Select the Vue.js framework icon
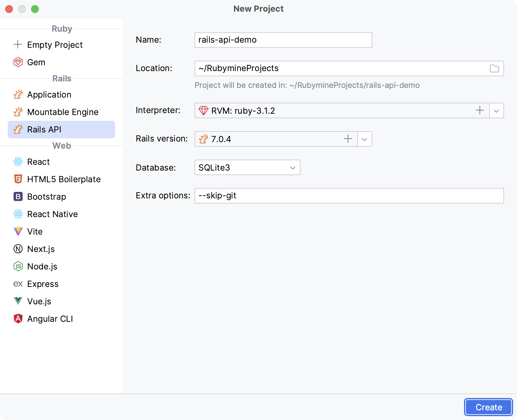This screenshot has height=420, width=517. point(18,301)
